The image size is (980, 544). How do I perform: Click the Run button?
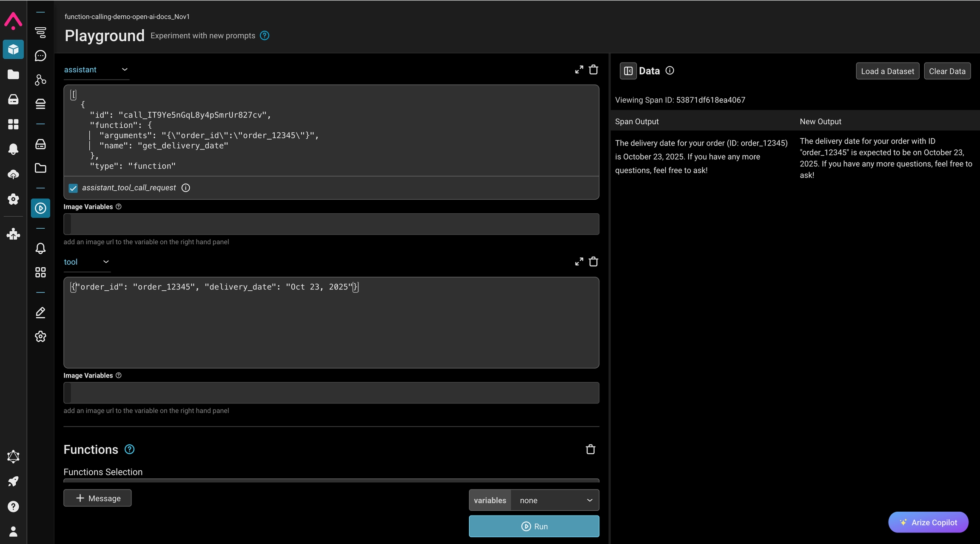coord(534,527)
